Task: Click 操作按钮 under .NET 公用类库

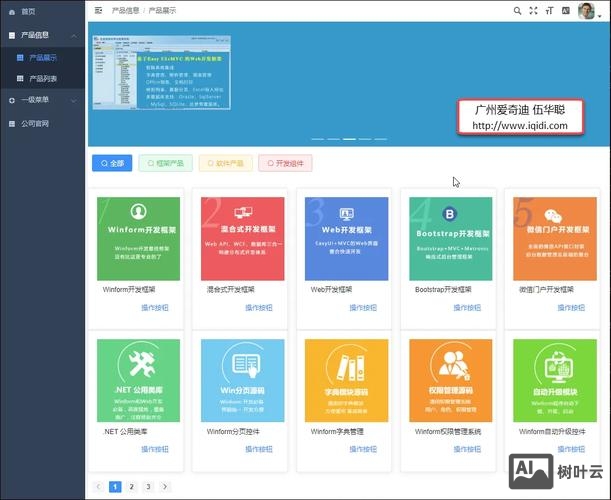Action: pyautogui.click(x=155, y=449)
